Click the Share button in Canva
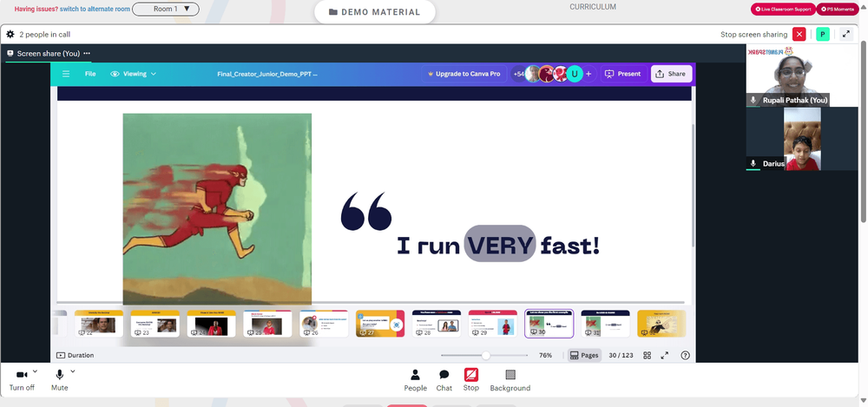The width and height of the screenshot is (868, 407). [671, 74]
